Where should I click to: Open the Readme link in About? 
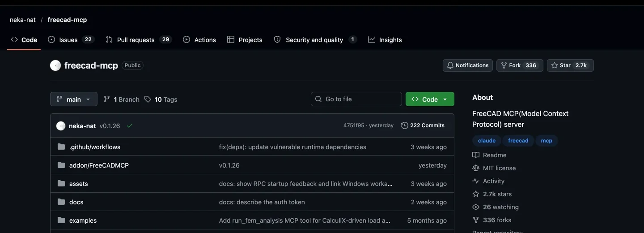[490, 155]
